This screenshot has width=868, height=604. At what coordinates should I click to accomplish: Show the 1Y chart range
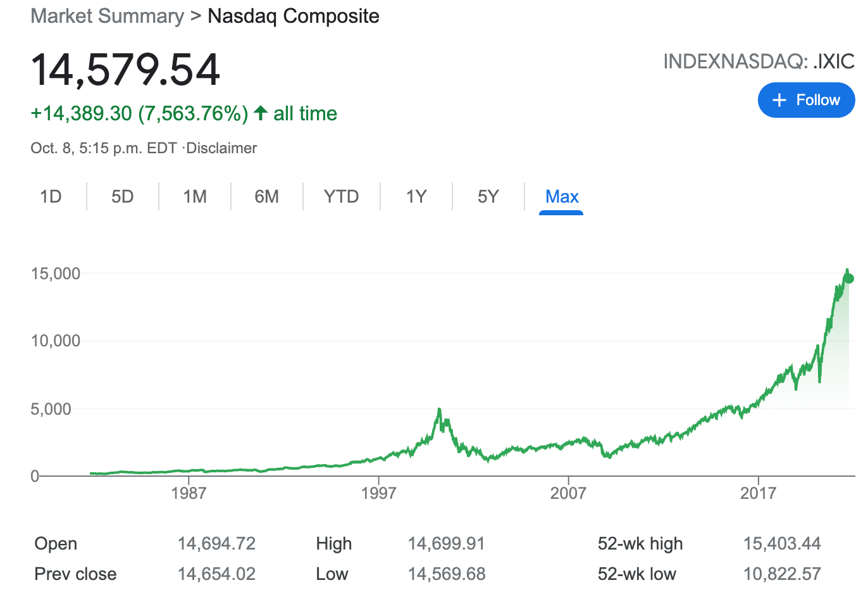pyautogui.click(x=416, y=196)
